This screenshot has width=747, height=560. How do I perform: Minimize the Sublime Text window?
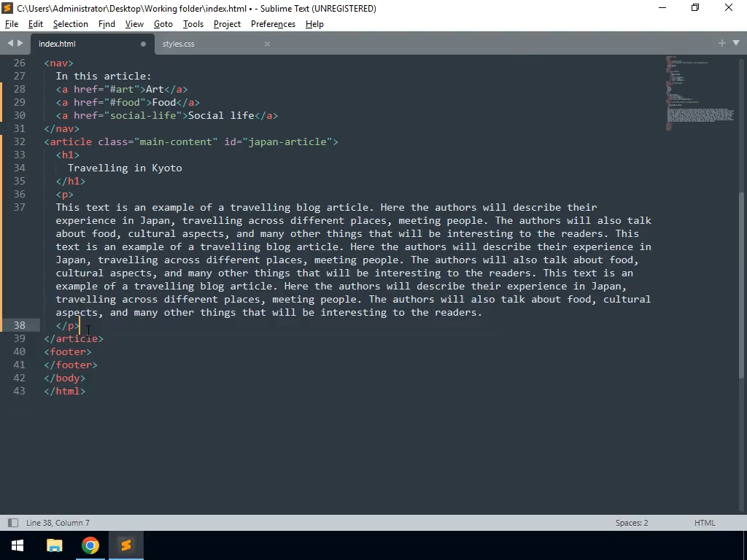point(662,7)
